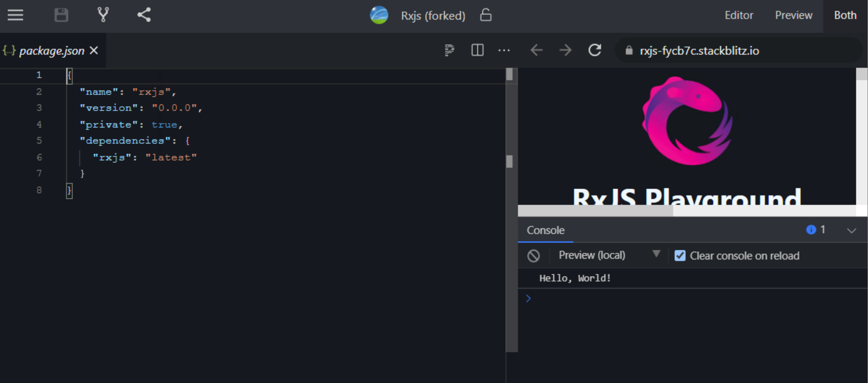Click the share icon
Screen dimensions: 868x383
tap(144, 15)
